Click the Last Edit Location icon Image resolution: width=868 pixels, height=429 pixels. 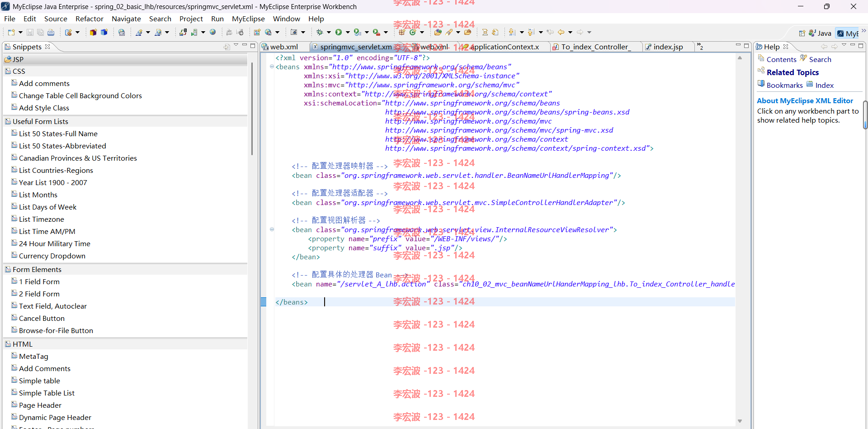[x=550, y=32]
